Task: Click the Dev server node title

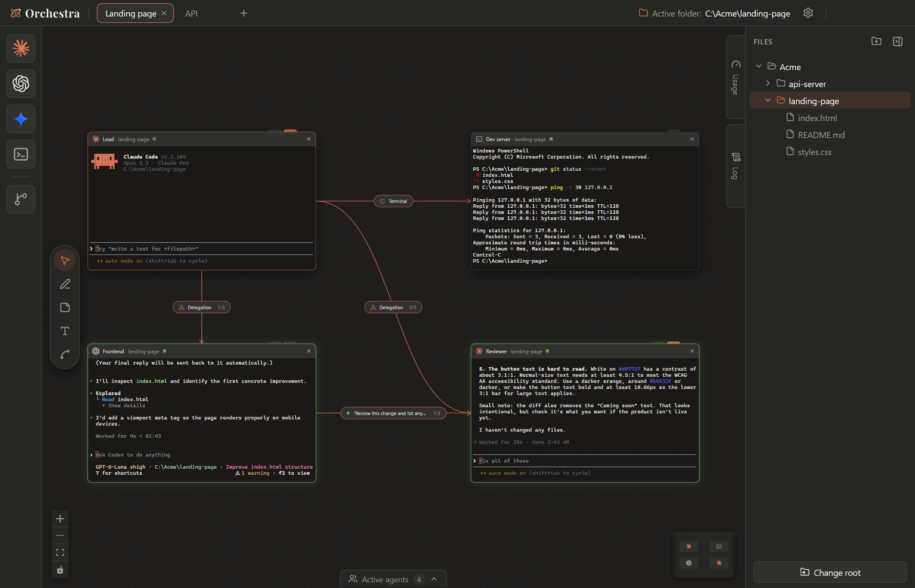Action: (498, 139)
